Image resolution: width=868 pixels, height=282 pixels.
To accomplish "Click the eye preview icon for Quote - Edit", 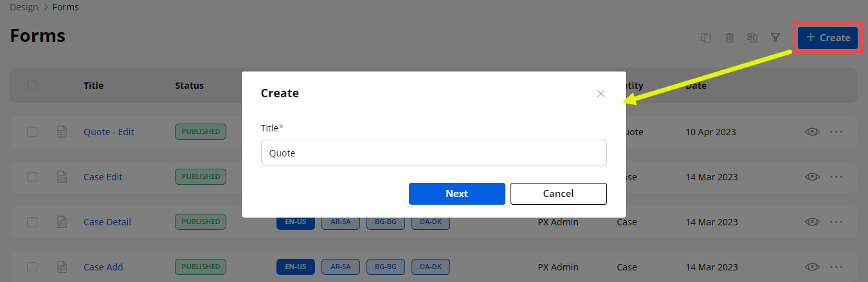I will (812, 132).
